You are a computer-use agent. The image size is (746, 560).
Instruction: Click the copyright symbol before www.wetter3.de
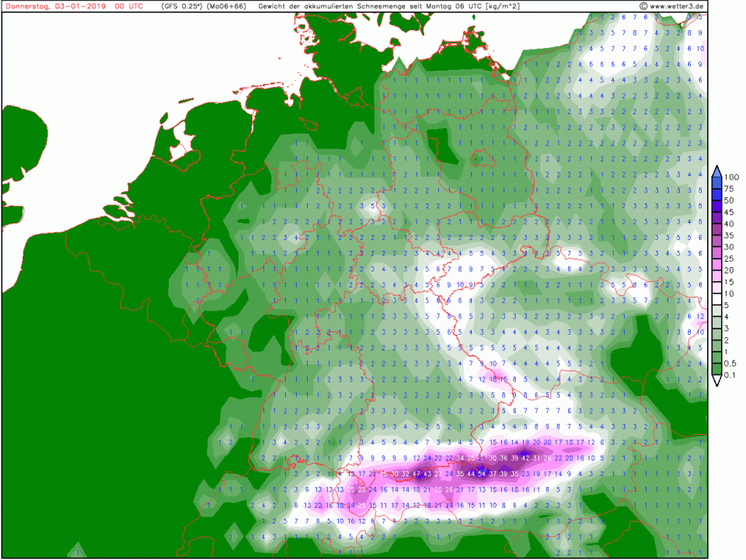point(644,6)
